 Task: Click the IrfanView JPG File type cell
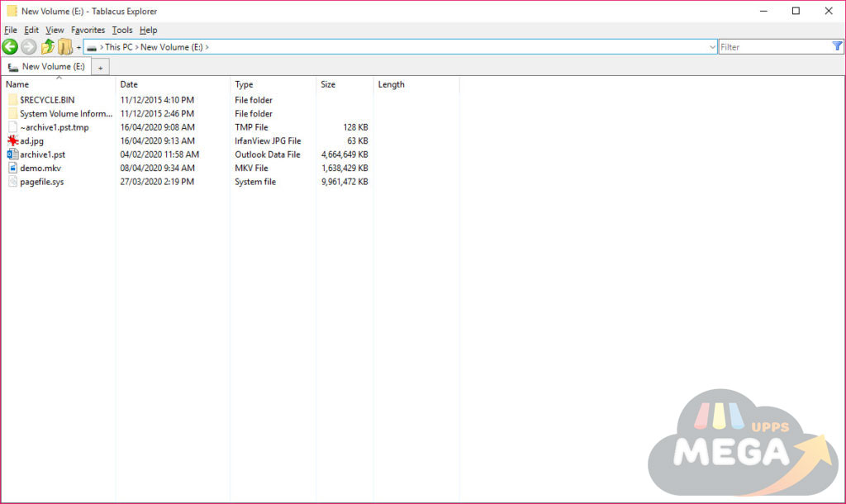[x=268, y=140]
